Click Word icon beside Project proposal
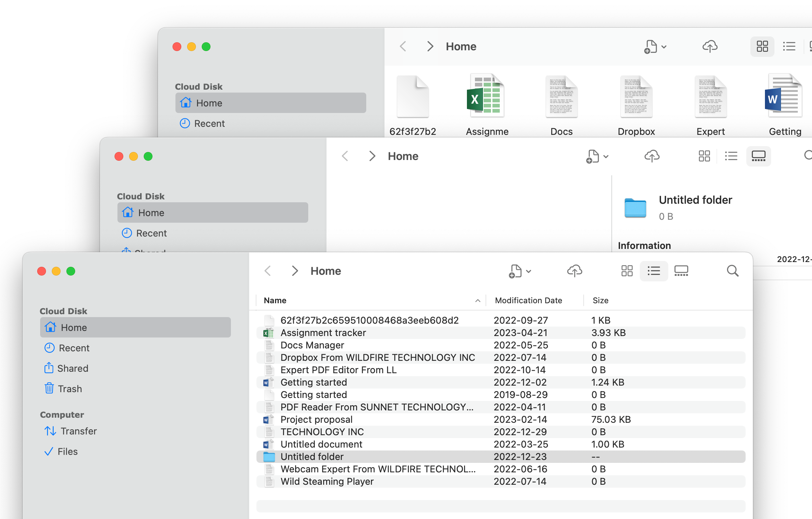 pyautogui.click(x=268, y=420)
